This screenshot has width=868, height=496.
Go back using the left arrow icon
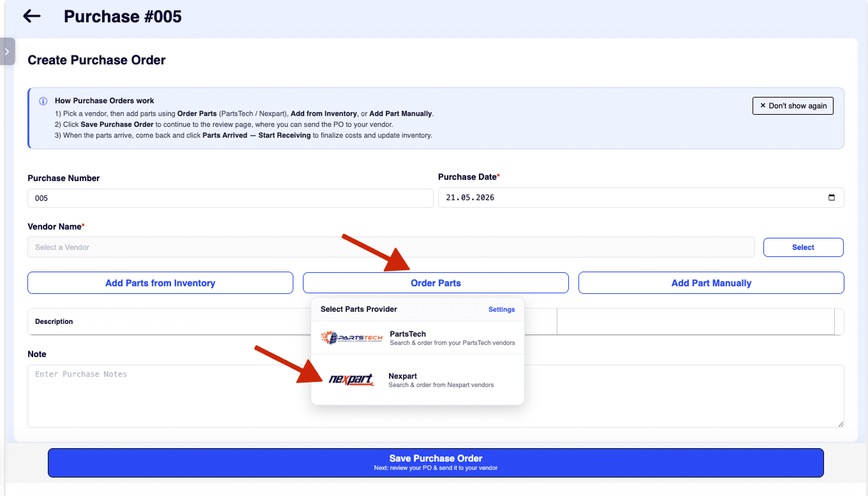coord(32,17)
